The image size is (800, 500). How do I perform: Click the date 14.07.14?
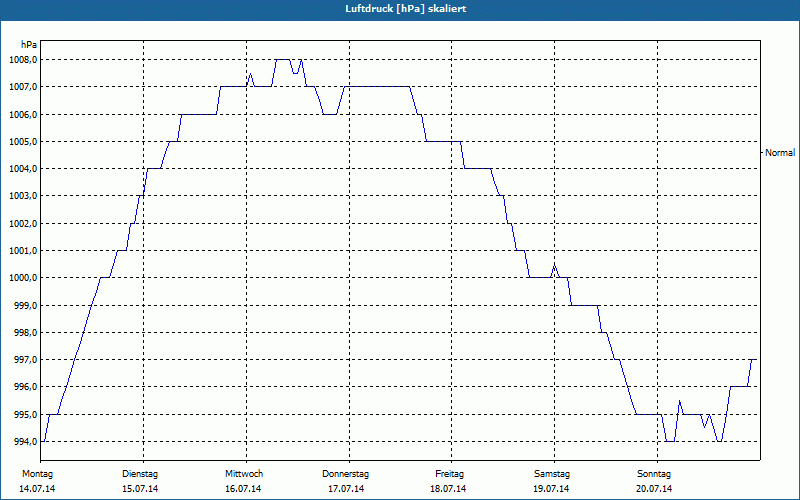coord(37,489)
